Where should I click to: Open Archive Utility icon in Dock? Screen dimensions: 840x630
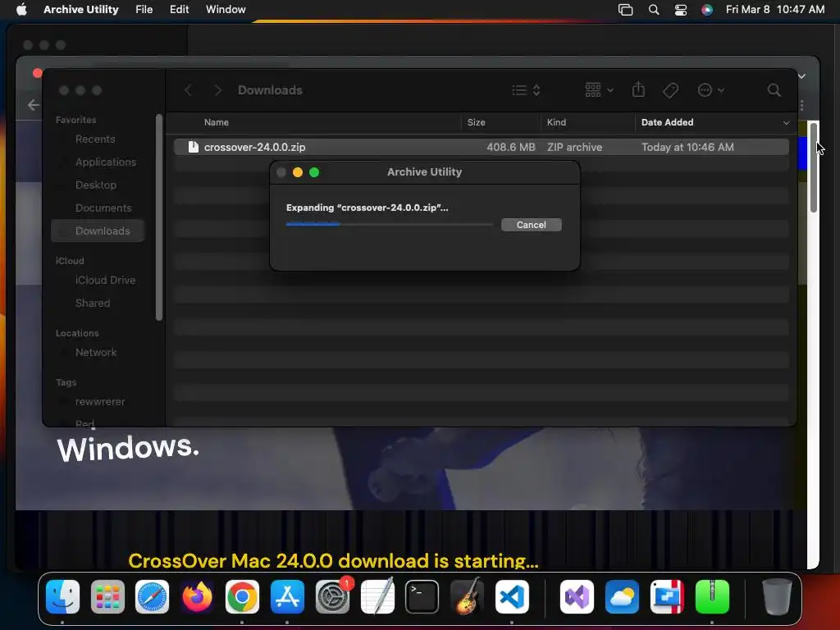pyautogui.click(x=712, y=597)
